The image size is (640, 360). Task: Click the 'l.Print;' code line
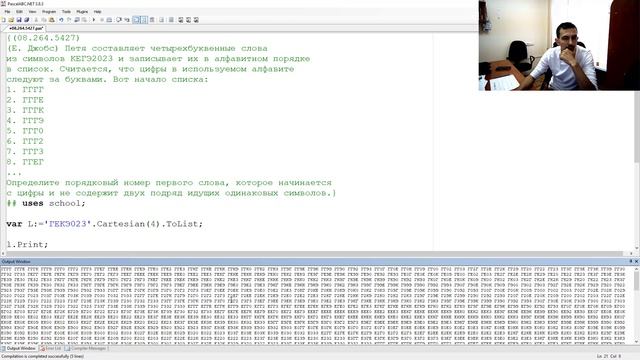27,244
